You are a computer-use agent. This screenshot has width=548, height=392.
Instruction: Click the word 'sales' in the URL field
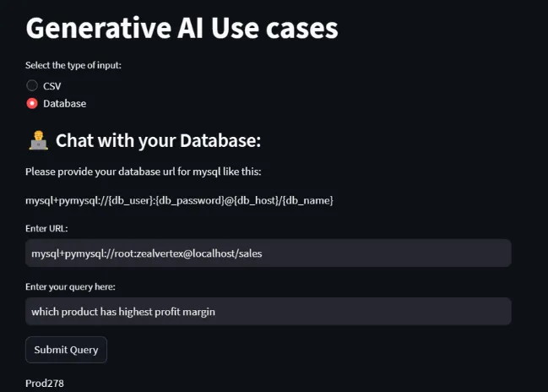[249, 253]
